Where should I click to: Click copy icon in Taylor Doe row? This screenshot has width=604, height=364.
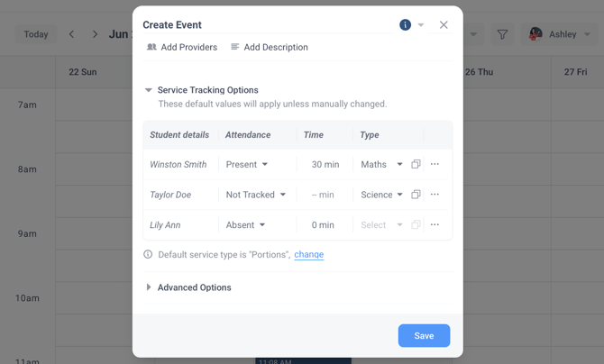point(416,195)
